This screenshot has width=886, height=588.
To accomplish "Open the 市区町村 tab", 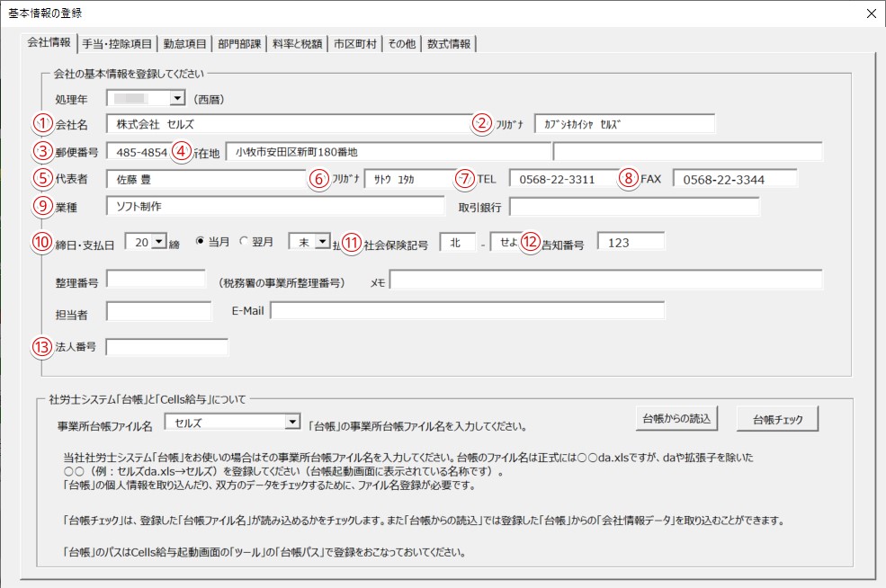I will [x=354, y=43].
